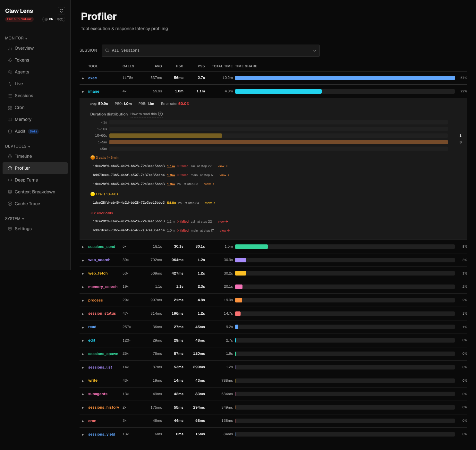Collapse the DEVTOOLS section
Viewport: 476px width, 450px height.
click(x=18, y=146)
